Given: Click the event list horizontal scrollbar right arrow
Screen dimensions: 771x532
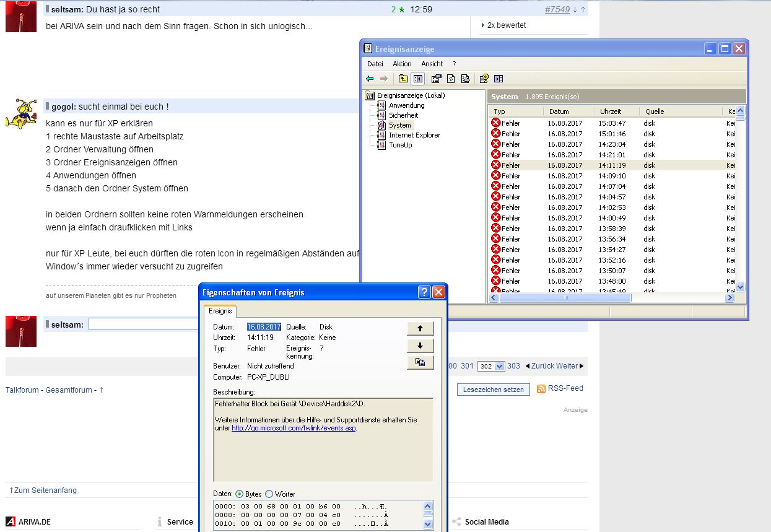Looking at the screenshot, I should 730,298.
